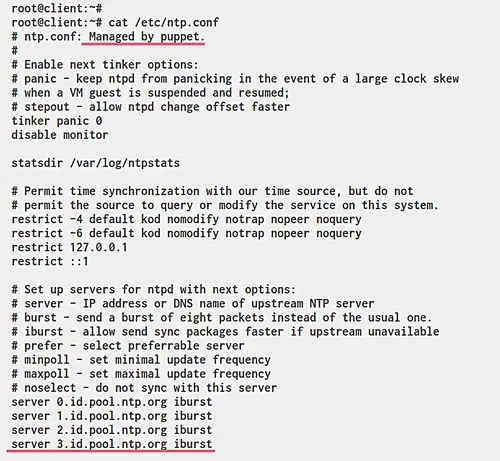Screen dimensions: 500x461
Task: Click the 'server 1.id.pool.ntp.org iburst' line
Action: (112, 416)
